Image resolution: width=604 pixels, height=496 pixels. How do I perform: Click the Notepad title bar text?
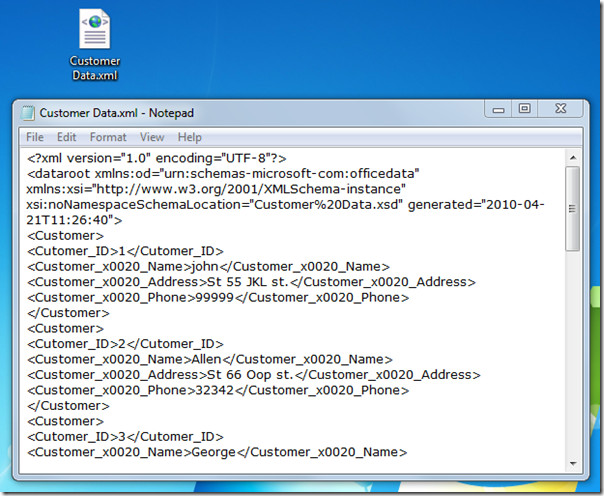[x=116, y=113]
